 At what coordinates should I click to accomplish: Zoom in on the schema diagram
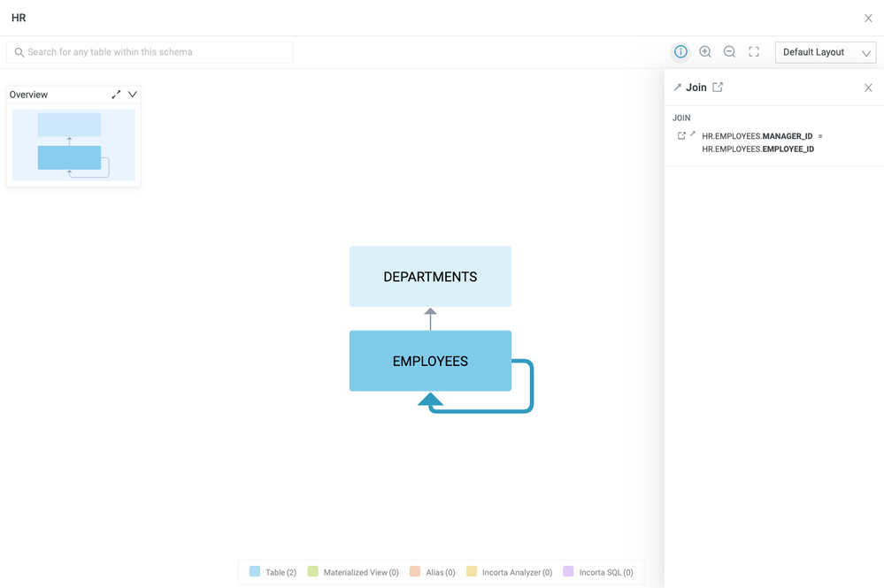(705, 52)
